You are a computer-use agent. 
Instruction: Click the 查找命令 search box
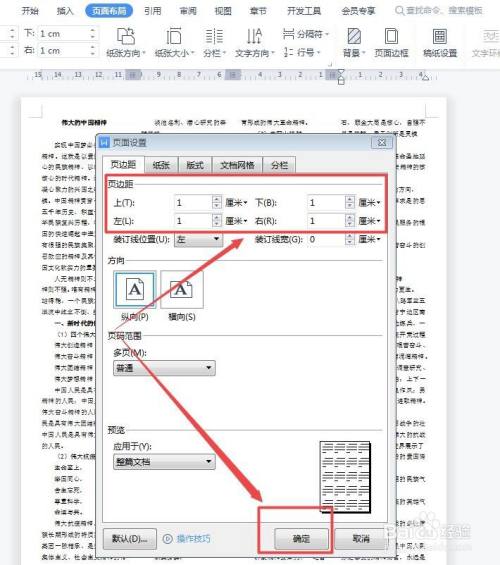439,11
